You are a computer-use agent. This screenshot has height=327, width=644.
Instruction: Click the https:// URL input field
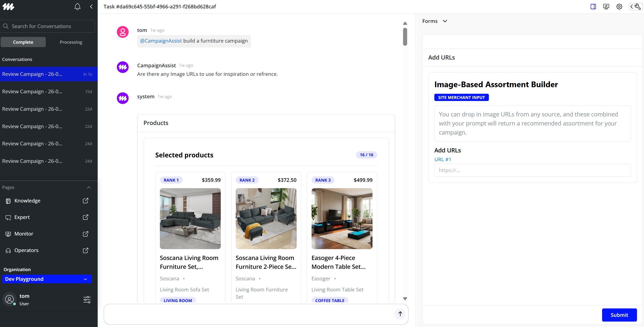[x=533, y=170]
